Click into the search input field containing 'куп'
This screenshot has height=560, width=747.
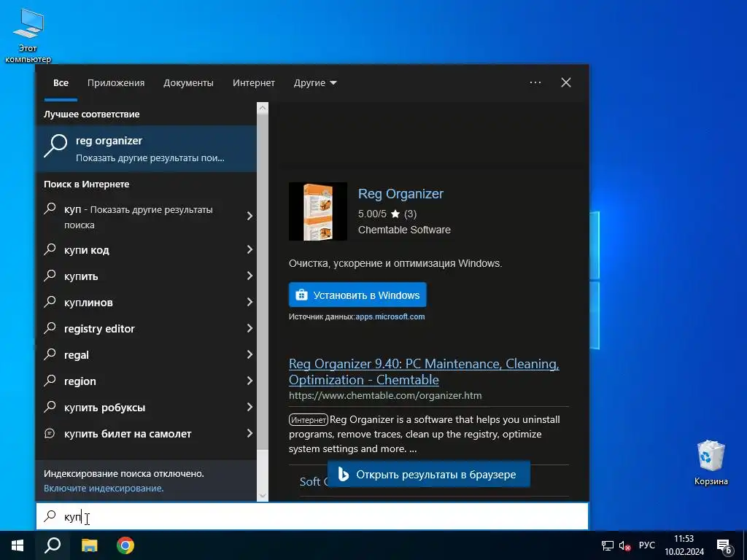click(x=312, y=516)
